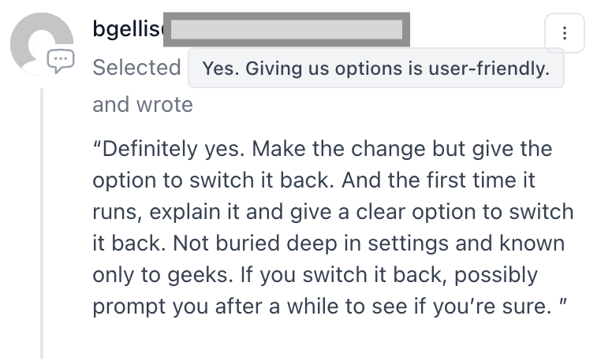Click the opening quotation mark before 'Definitely'
This screenshot has width=601, height=364.
pyautogui.click(x=97, y=145)
